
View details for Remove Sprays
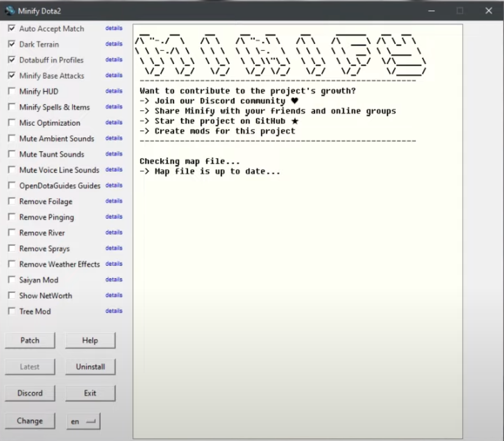[114, 248]
